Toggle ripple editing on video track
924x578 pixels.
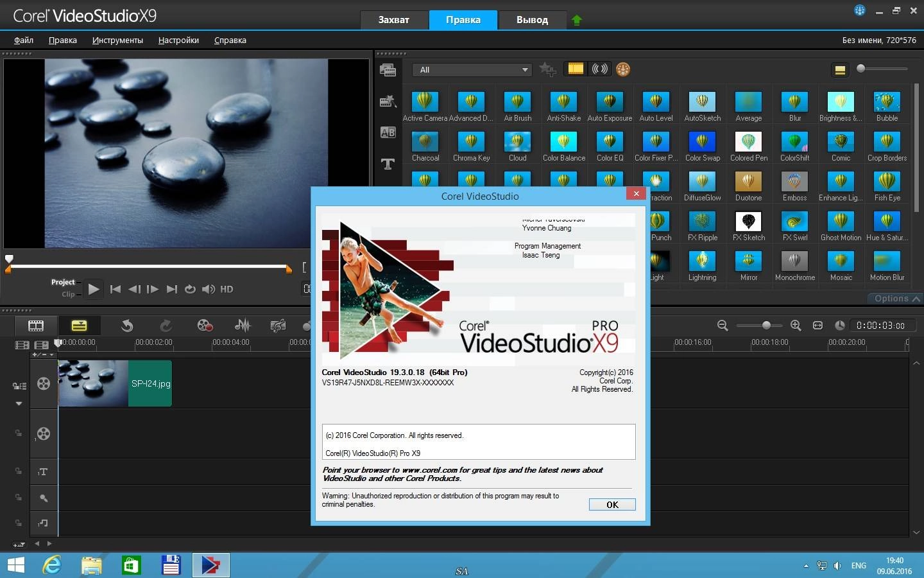(x=19, y=386)
